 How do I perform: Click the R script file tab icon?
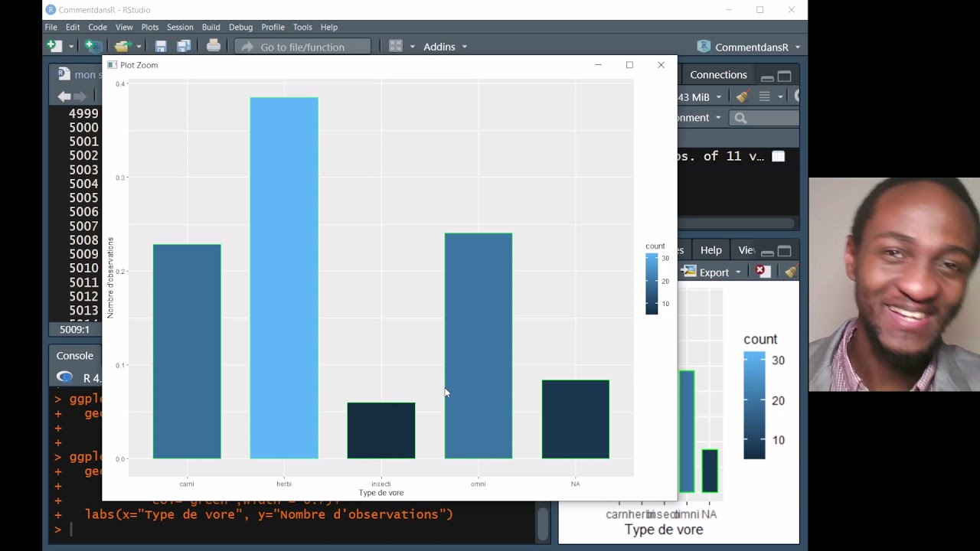pos(64,74)
